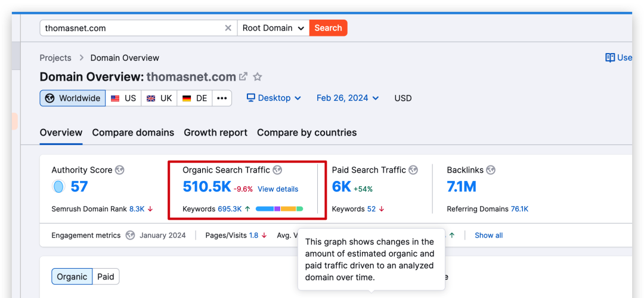
Task: Open the user manual book icon
Action: (x=610, y=57)
